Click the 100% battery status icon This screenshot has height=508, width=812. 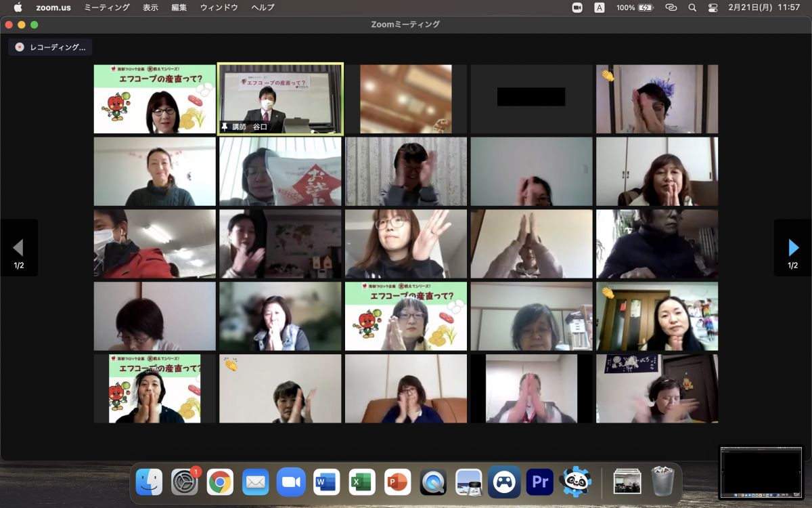[x=635, y=7]
